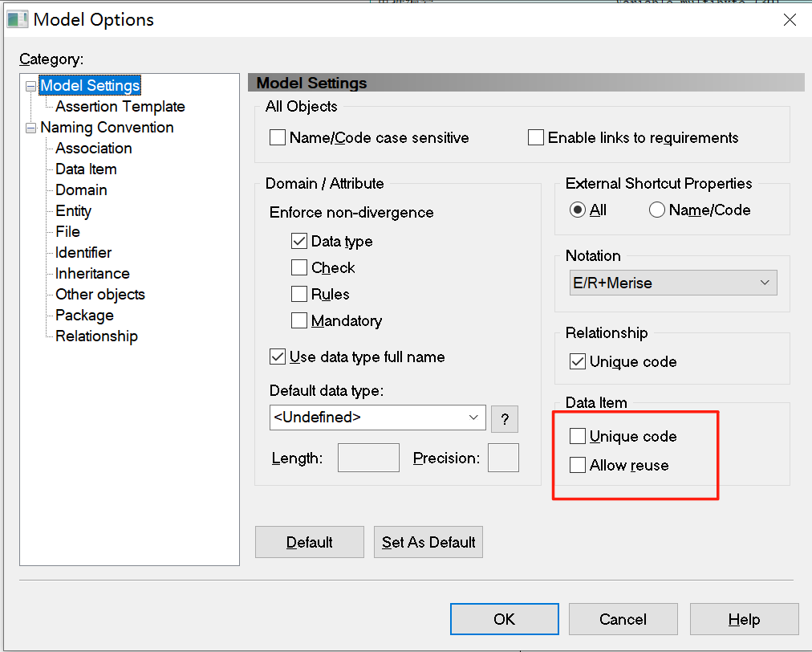Viewport: 812px width, 652px height.
Task: Collapse the Model Settings tree node
Action: (31, 86)
